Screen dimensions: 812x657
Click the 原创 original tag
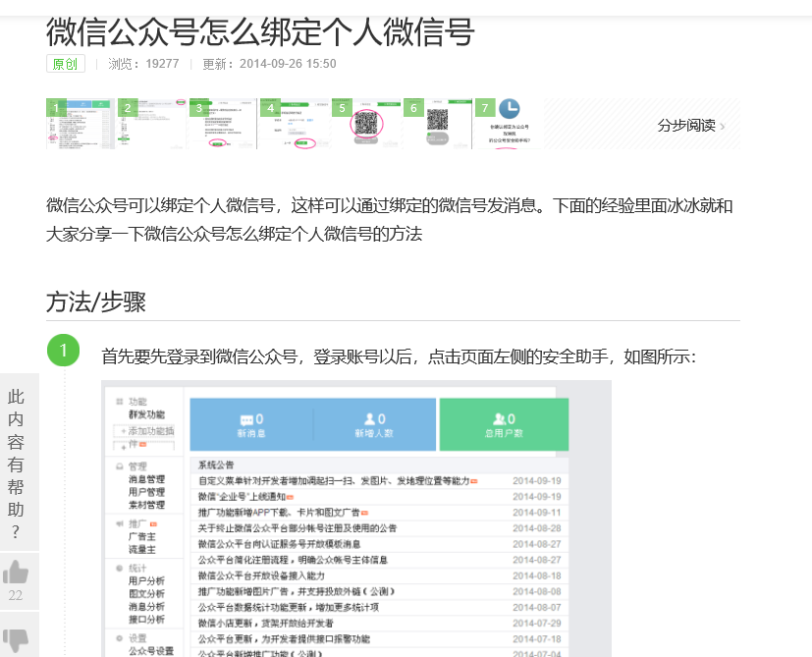tap(65, 64)
